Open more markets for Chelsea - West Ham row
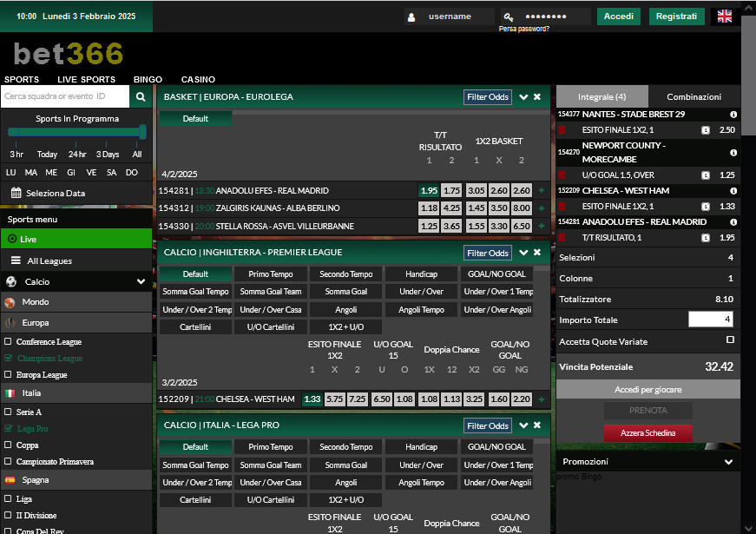 [x=542, y=399]
